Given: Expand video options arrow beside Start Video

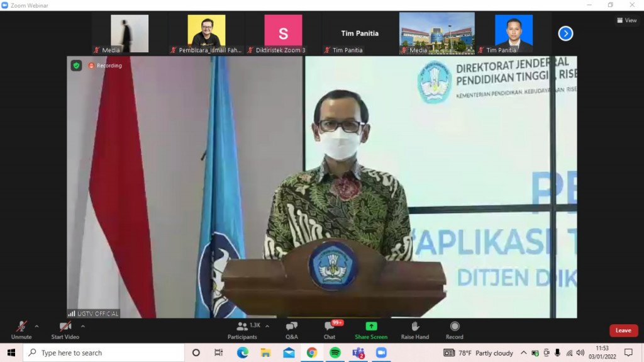Looking at the screenshot, I should point(83,326).
